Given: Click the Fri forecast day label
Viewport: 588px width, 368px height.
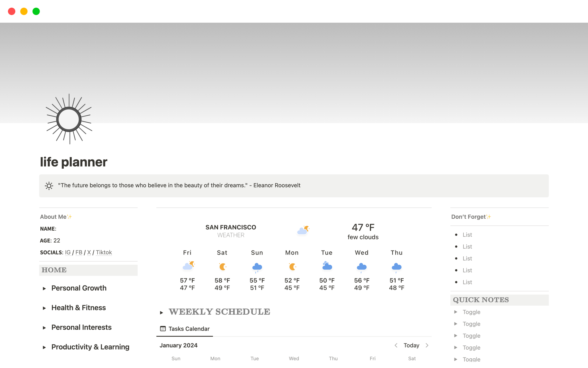Looking at the screenshot, I should (187, 253).
